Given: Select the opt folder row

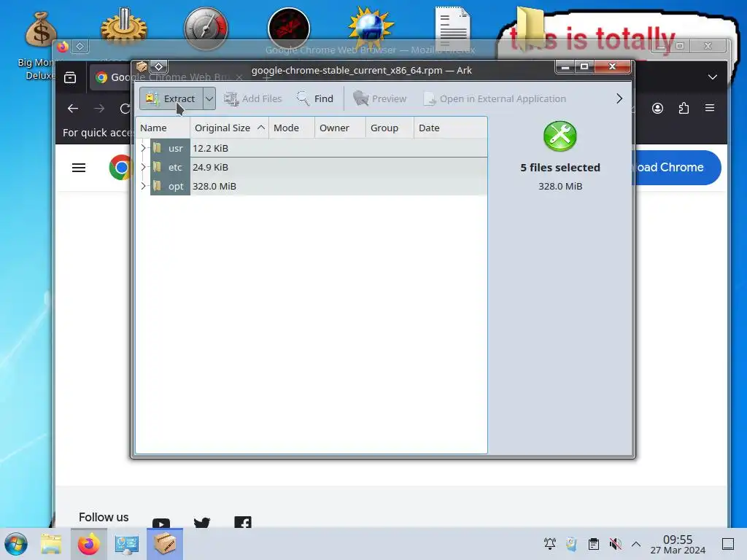Looking at the screenshot, I should 311,186.
